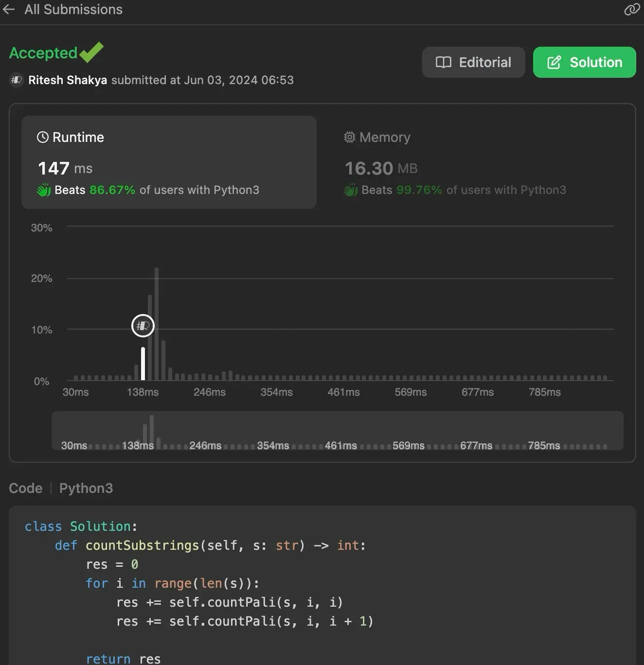Click the mini range overview strip below the chart
Screen dimensions: 644x665
[x=337, y=431]
